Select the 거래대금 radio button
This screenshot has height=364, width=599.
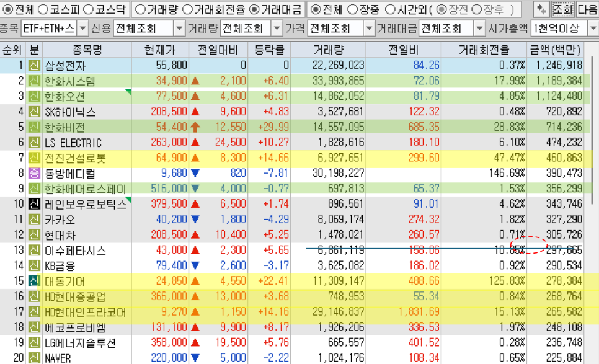[254, 9]
